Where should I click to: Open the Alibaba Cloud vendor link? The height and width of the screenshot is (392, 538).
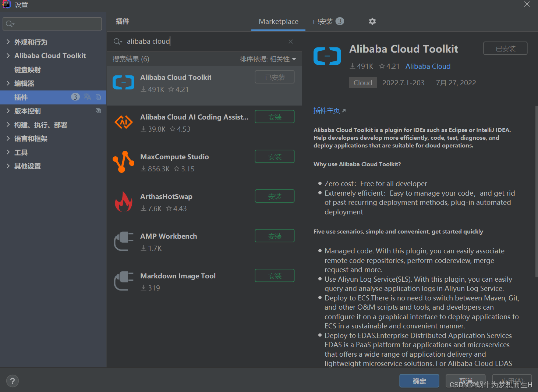tap(428, 66)
